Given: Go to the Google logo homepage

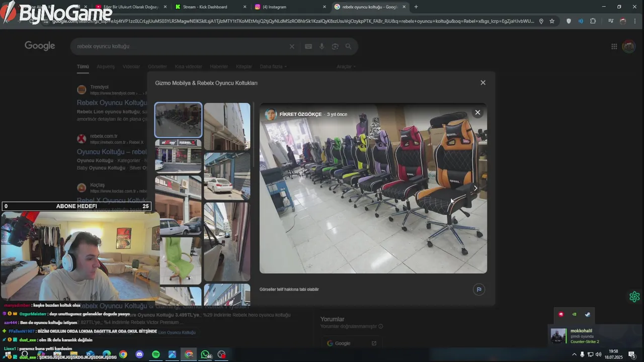Looking at the screenshot, I should (40, 46).
